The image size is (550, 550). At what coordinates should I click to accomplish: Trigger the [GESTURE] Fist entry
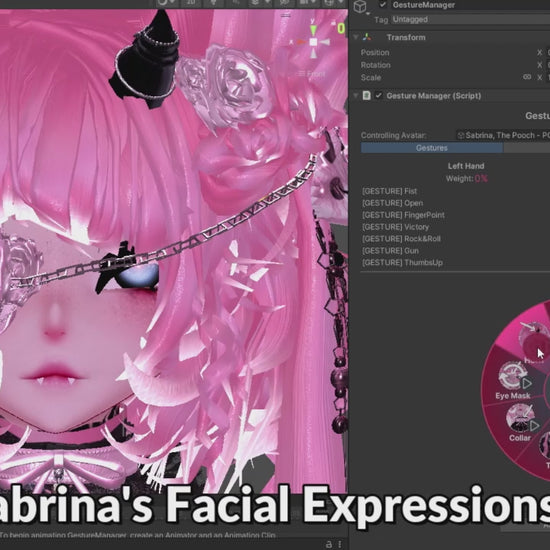pos(389,191)
